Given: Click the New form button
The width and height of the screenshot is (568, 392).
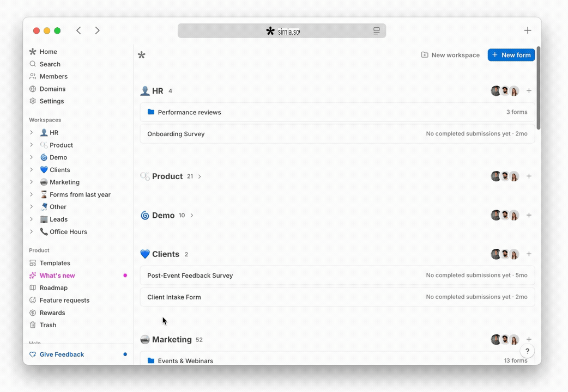Looking at the screenshot, I should (511, 55).
